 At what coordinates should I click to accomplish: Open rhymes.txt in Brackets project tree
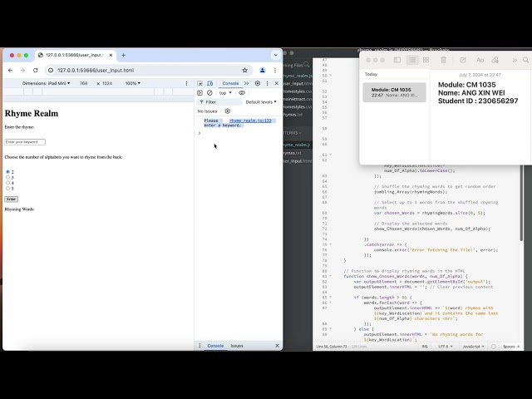click(293, 153)
